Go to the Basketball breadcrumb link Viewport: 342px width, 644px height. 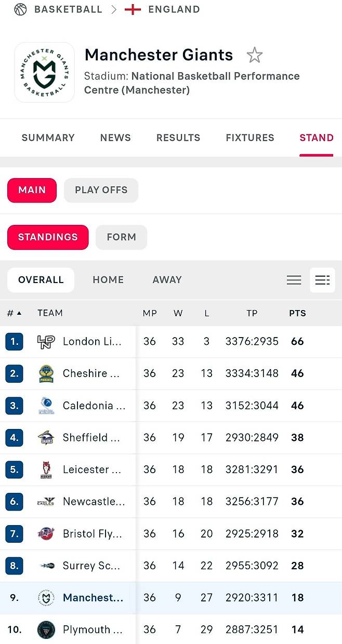point(68,9)
